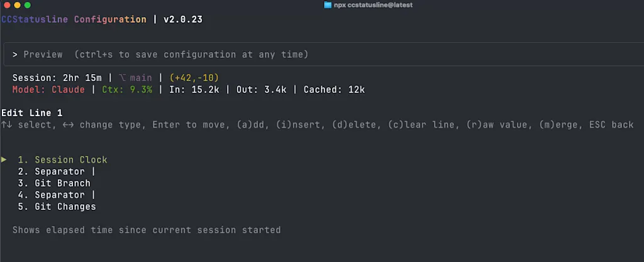
Task: Click the yellow selection arrow marker
Action: pos(4,160)
